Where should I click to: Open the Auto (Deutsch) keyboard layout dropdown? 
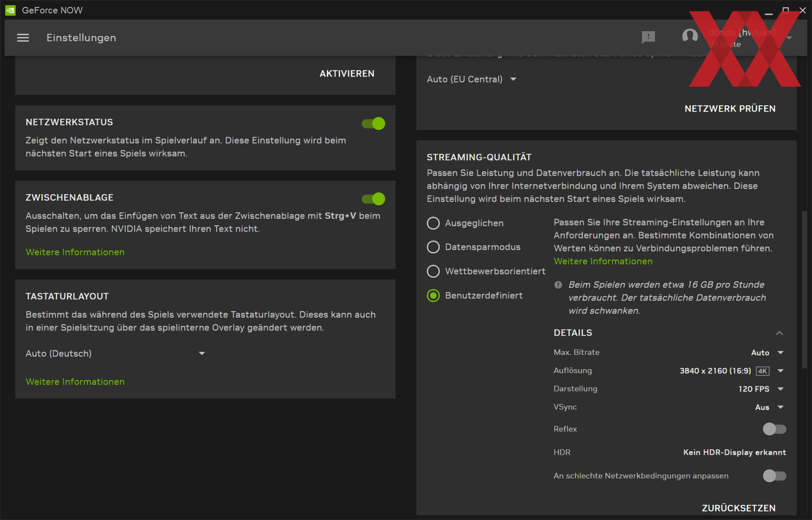[115, 353]
